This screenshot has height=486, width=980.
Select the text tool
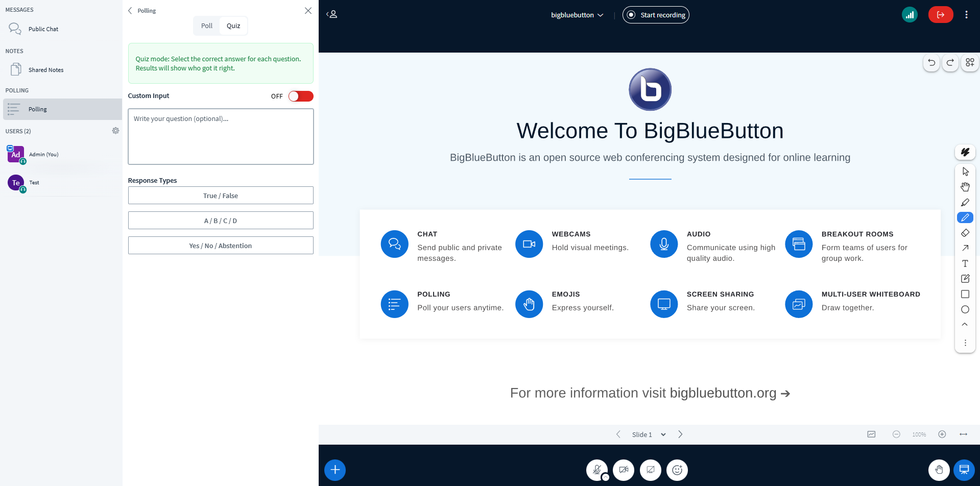tap(965, 263)
